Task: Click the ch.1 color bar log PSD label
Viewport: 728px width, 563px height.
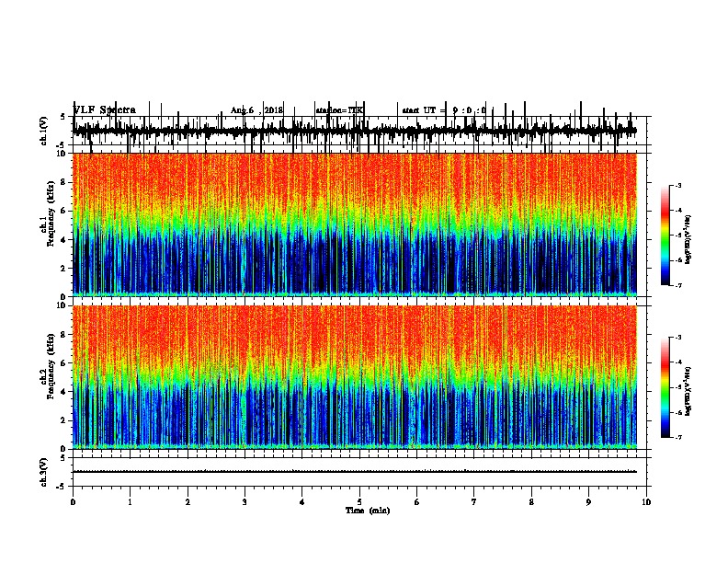Action: (x=688, y=239)
